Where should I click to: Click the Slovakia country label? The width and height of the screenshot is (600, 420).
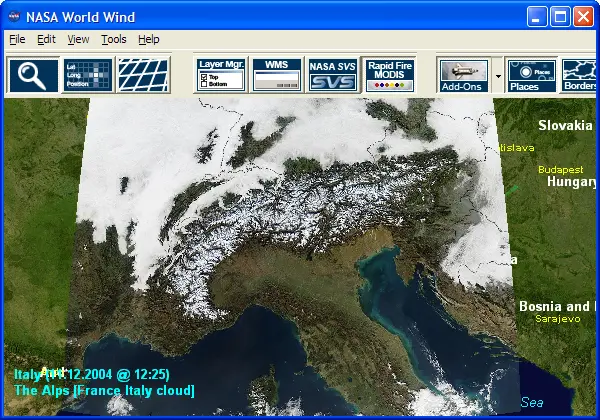tap(565, 125)
